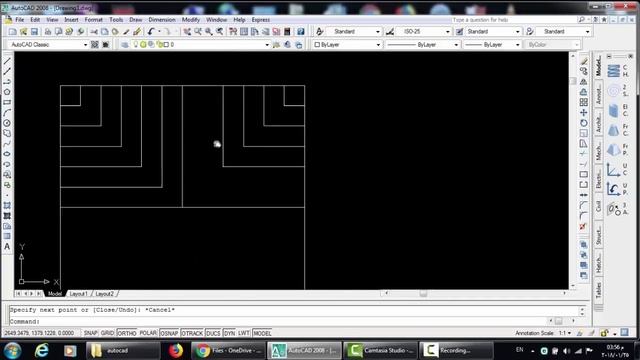Click the Undo arrow icon
640x360 pixels.
coord(151,31)
